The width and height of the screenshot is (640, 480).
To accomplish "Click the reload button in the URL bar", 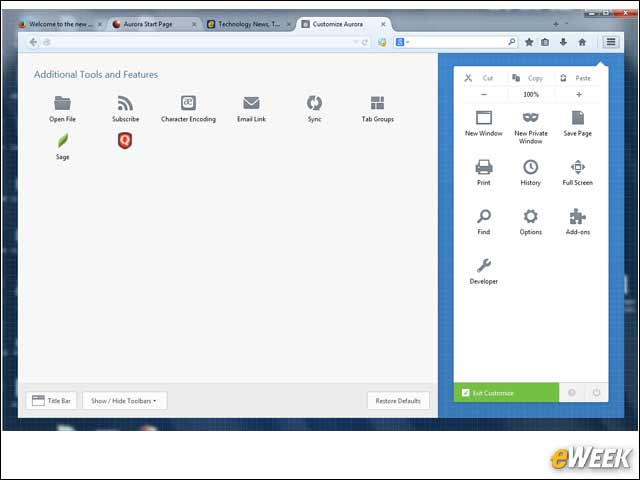I will (364, 42).
